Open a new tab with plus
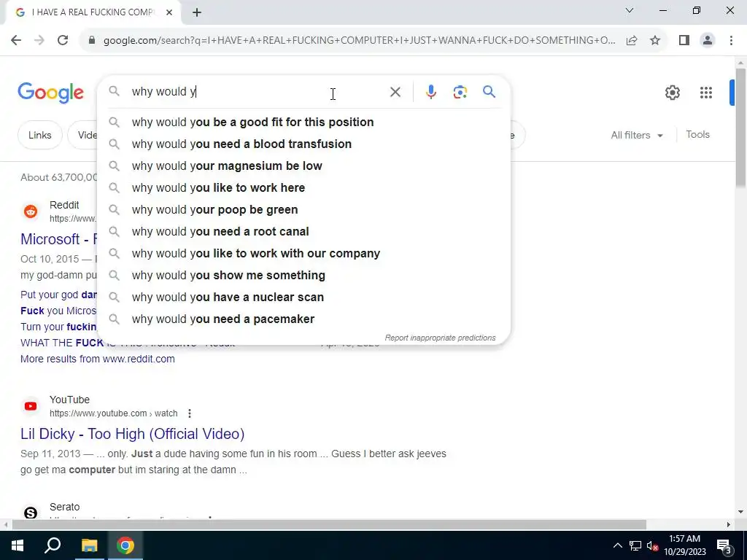Screen dimensions: 747x560 click(197, 12)
